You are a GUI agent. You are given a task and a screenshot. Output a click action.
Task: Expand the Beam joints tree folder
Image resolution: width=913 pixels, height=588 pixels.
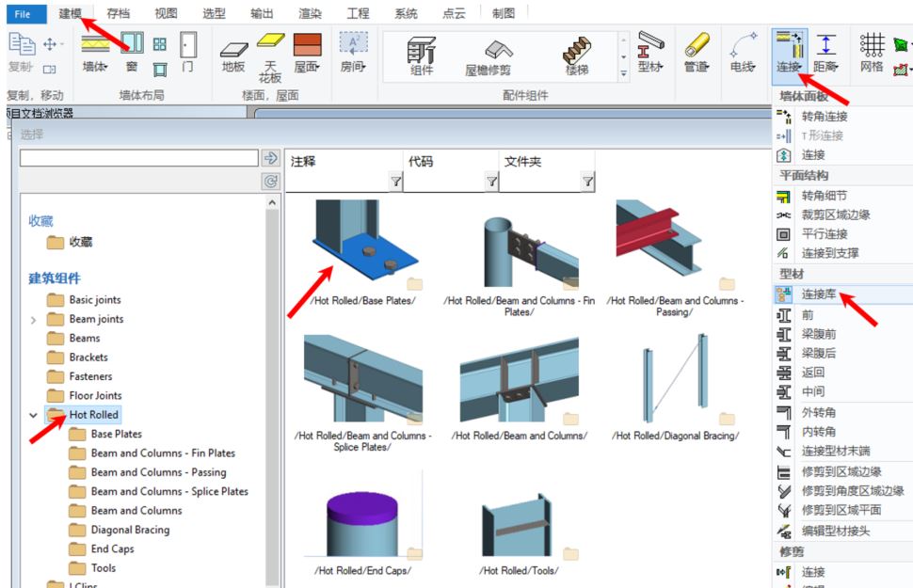(33, 320)
